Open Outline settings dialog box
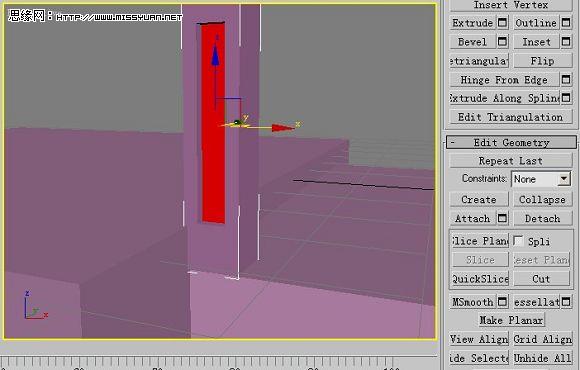This screenshot has height=370, width=580. (566, 23)
